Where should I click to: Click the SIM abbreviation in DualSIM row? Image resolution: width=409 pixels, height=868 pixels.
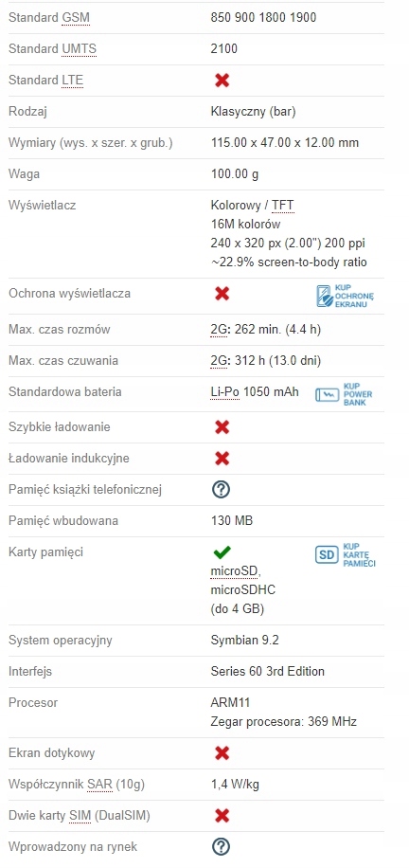click(80, 816)
